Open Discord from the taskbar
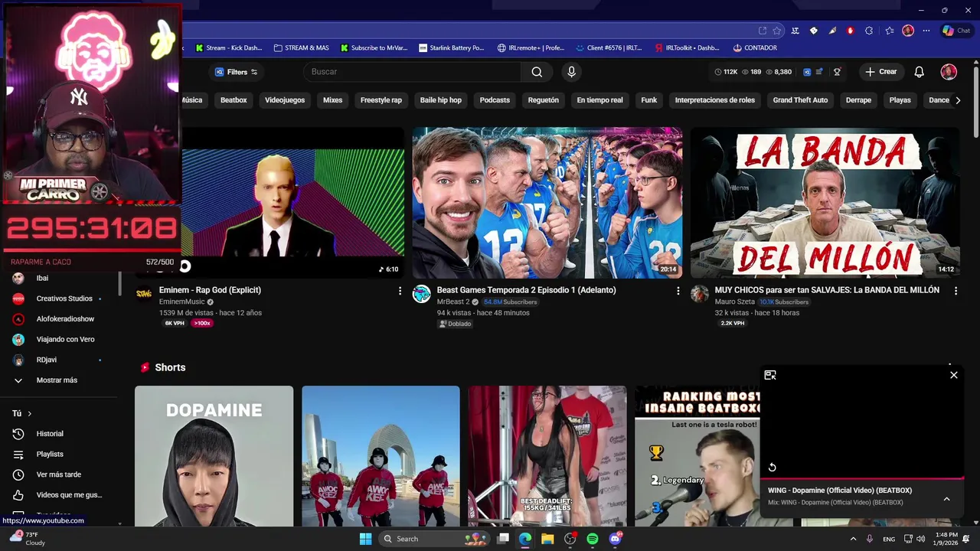This screenshot has height=551, width=980. 615,539
